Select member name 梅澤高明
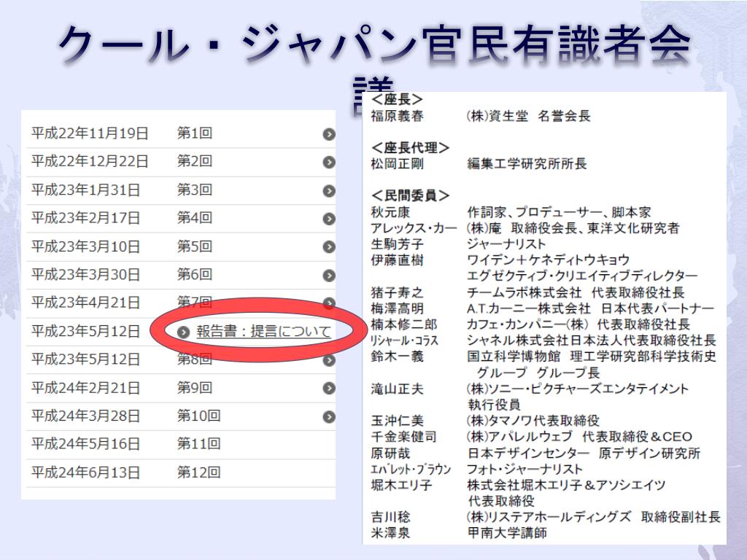This screenshot has width=747, height=560. tap(397, 308)
